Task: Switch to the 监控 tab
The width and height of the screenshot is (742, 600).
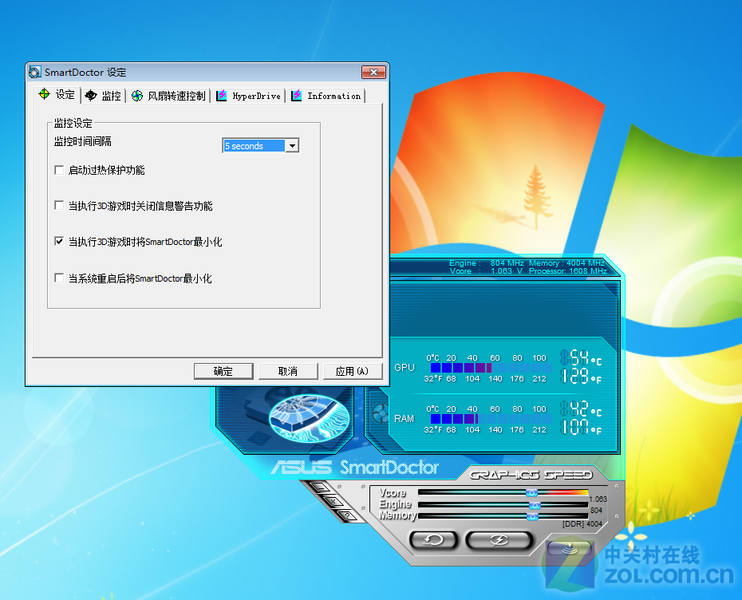Action: 103,96
